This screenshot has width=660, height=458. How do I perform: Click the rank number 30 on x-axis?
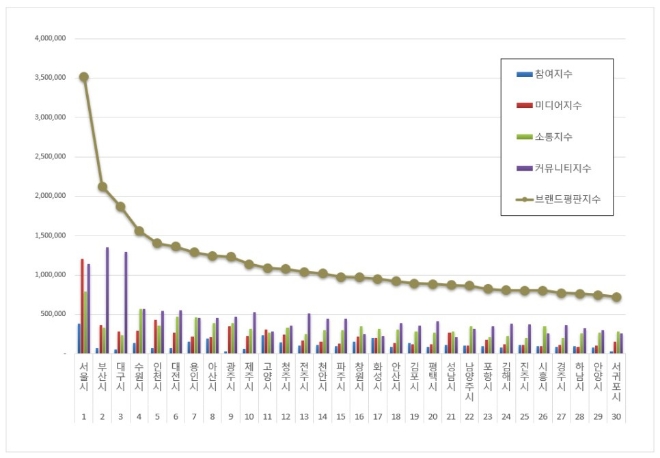618,415
